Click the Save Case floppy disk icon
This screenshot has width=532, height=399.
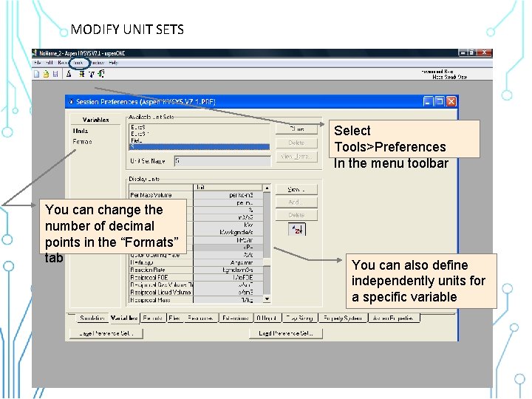55,74
